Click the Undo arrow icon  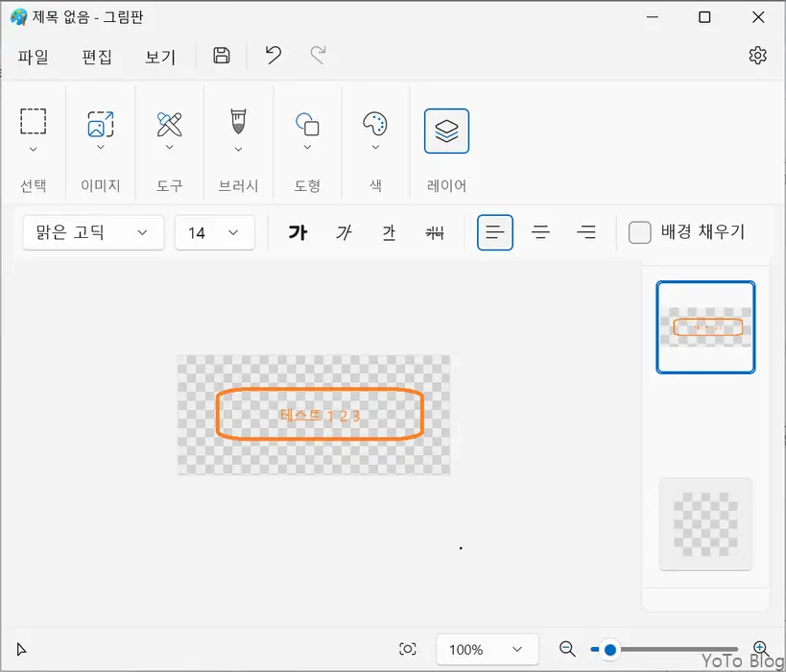coord(272,56)
